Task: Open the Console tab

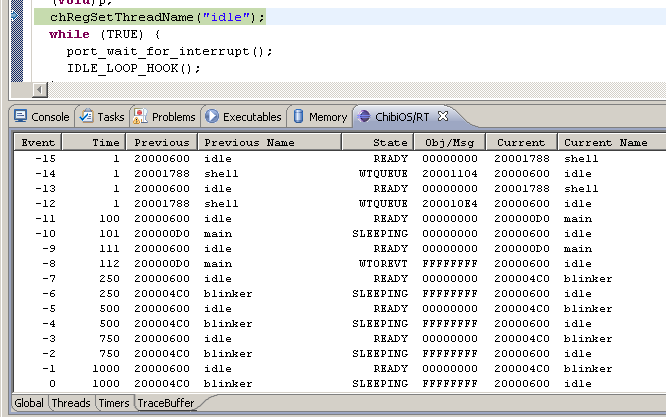Action: click(x=42, y=116)
